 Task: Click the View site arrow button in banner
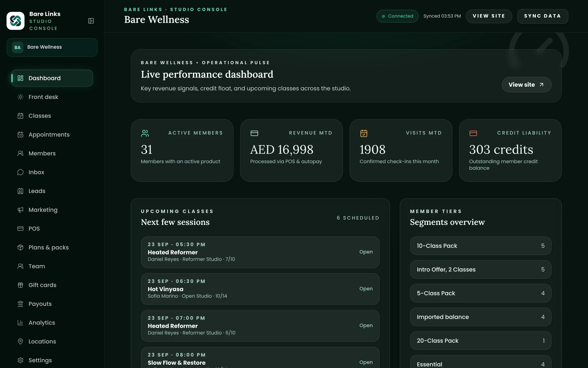[x=527, y=85]
